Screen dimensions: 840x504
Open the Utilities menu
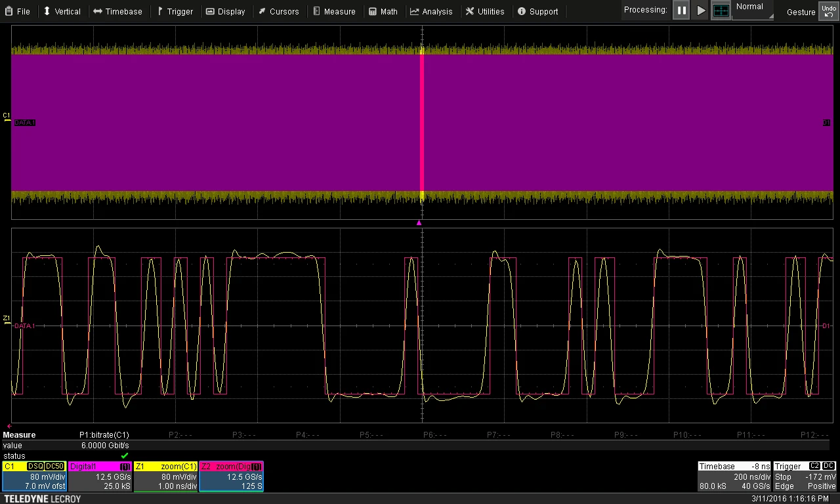click(485, 11)
